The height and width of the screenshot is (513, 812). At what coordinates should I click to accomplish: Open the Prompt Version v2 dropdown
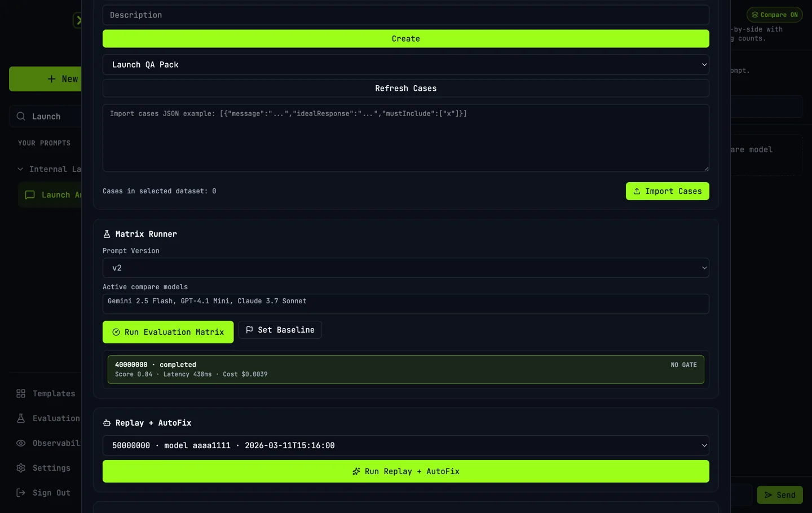405,268
